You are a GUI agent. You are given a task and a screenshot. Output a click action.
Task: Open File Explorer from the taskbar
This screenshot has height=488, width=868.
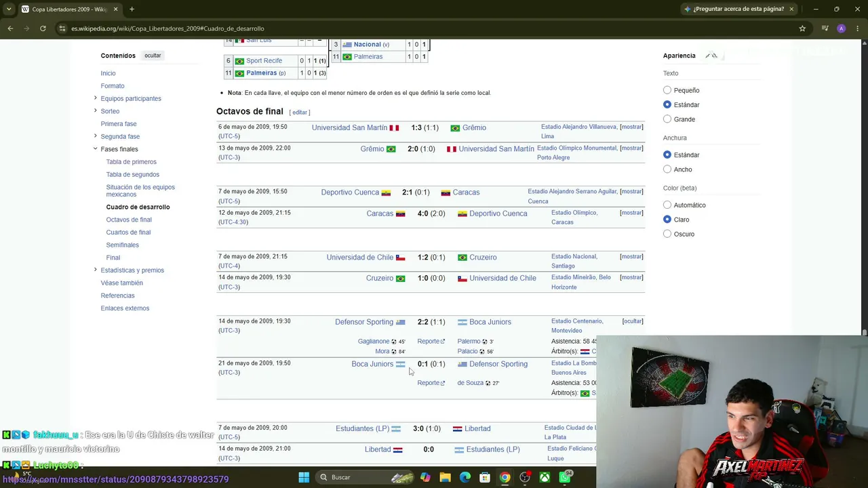pyautogui.click(x=445, y=477)
